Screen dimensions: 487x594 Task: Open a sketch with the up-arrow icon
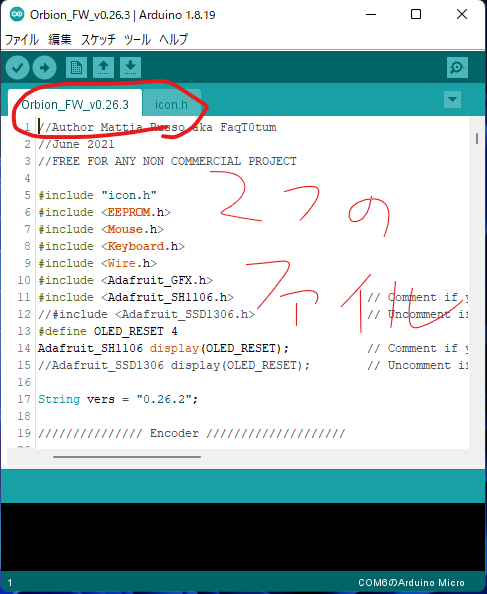pos(103,68)
